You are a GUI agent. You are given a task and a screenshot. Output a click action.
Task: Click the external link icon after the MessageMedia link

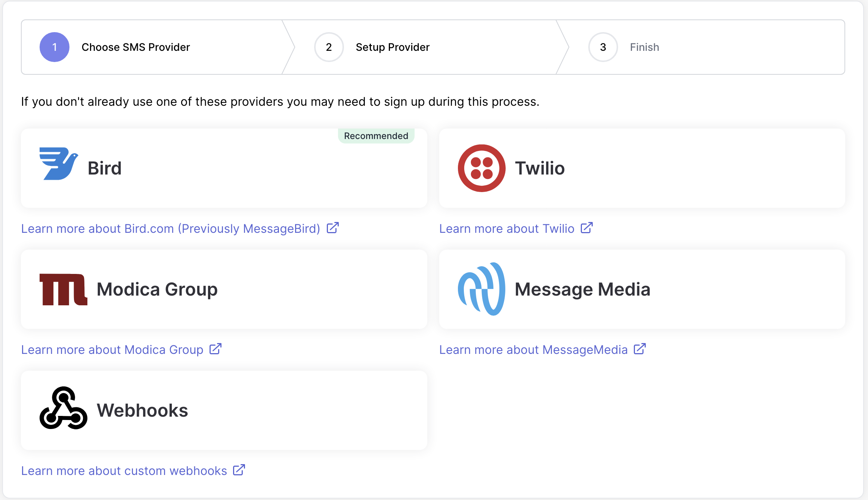[640, 349]
